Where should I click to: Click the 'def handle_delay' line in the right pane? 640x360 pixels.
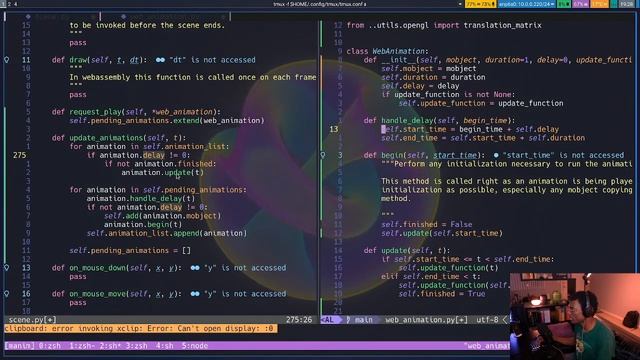(439, 121)
